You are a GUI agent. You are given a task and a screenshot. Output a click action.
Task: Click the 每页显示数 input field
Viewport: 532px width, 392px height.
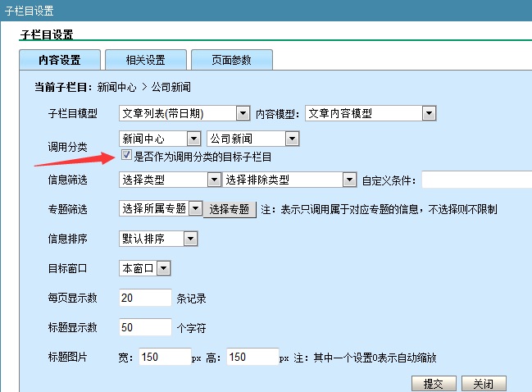145,298
